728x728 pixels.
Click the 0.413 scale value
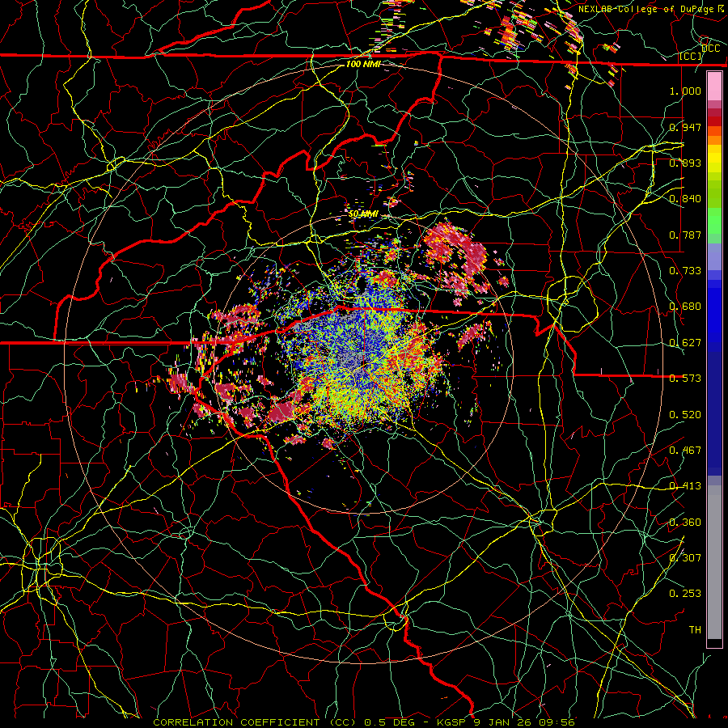[685, 486]
